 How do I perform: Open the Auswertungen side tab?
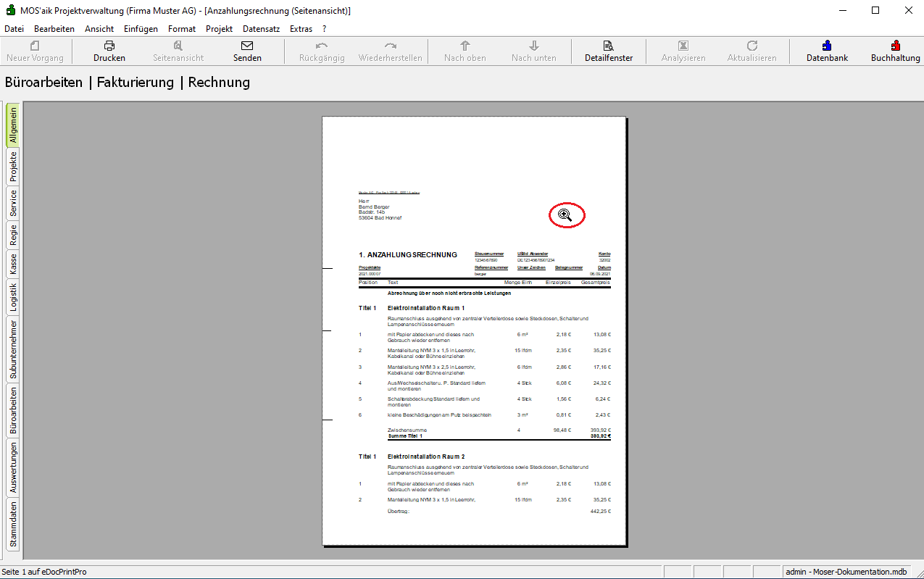tap(13, 467)
